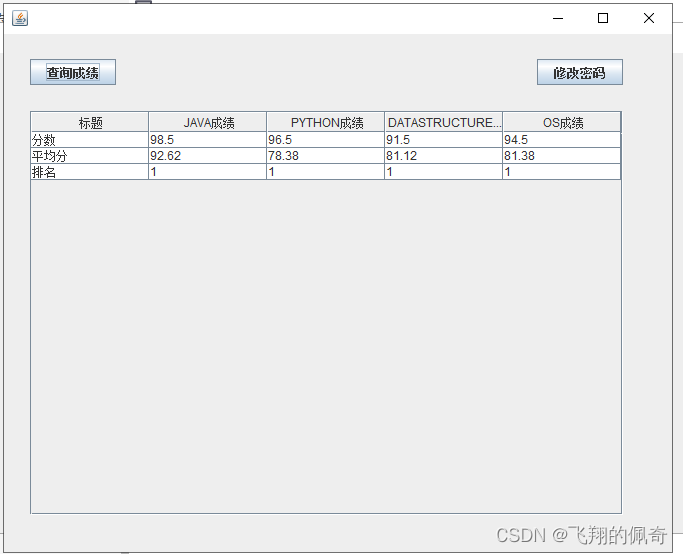683x554 pixels.
Task: Maximize the Java application window
Action: 603,18
